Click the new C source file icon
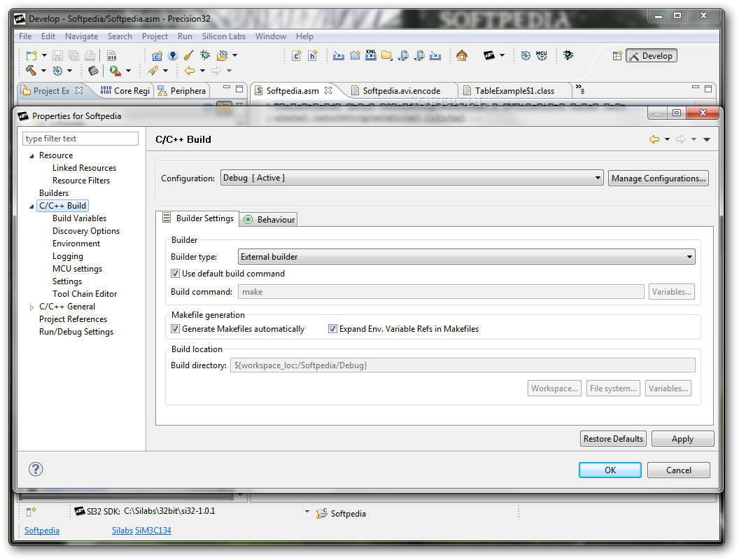Screen dimensions: 739x560 point(297,55)
